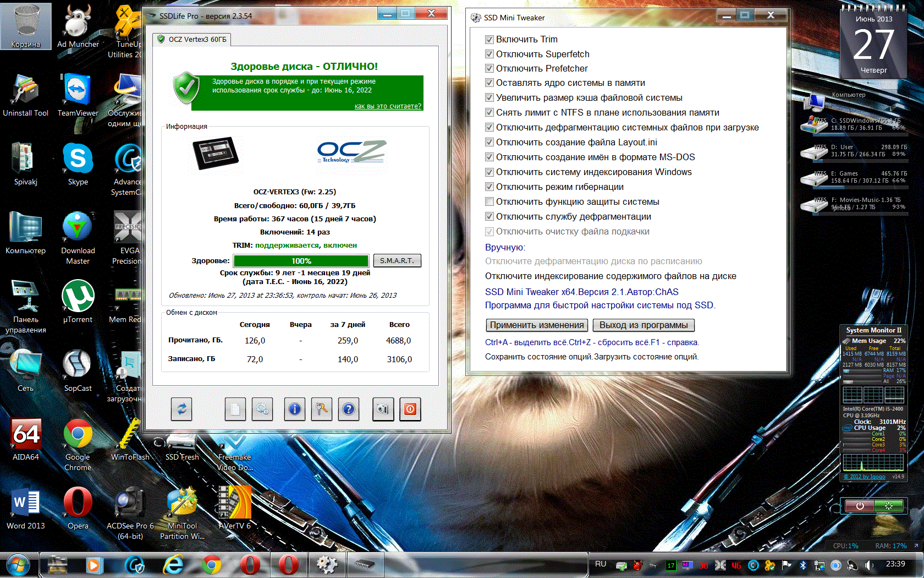
Task: Toggle the Отключить Prefetcher checkbox
Action: tap(490, 68)
